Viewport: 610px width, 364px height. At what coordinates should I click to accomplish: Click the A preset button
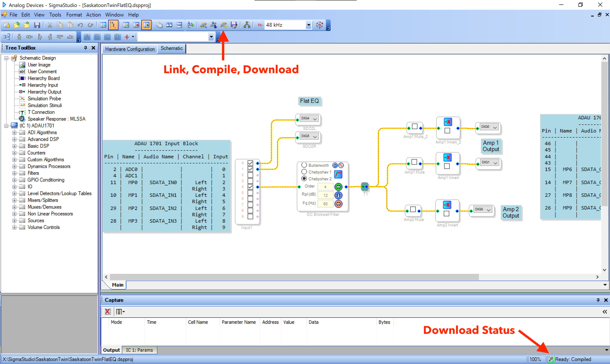[87, 37]
